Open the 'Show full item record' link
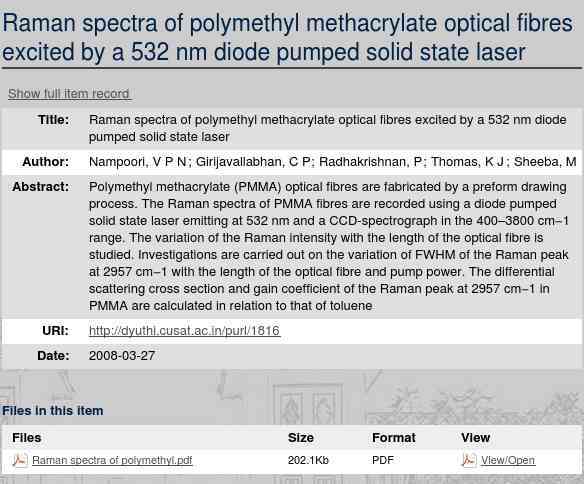584x484 pixels. (x=69, y=93)
